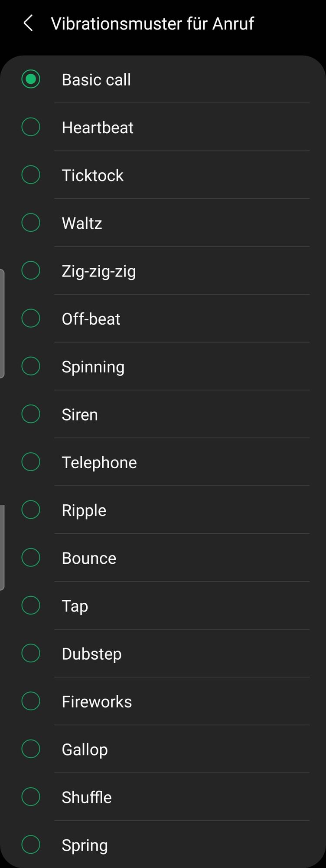Choose the Heartbeat vibration pattern
The image size is (326, 868).
31,127
